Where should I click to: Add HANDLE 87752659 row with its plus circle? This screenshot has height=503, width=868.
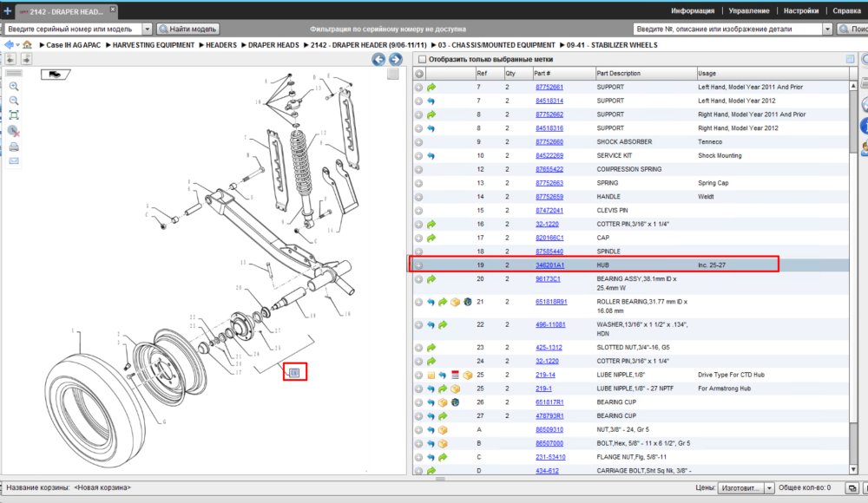tap(419, 197)
